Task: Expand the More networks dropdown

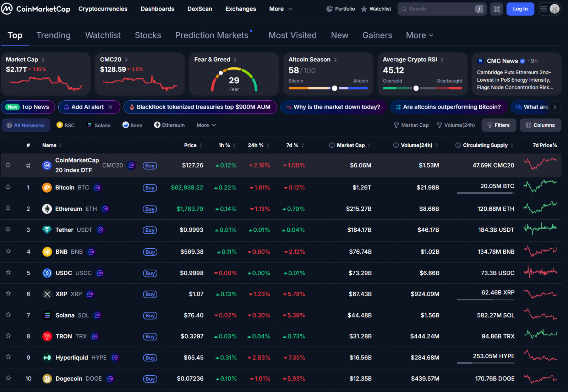Action: [x=206, y=125]
